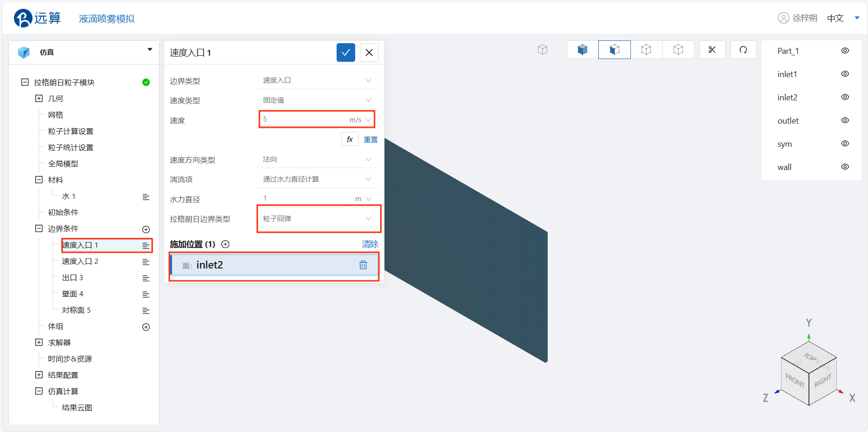Click the orientation cube RIGHT face
The width and height of the screenshot is (868, 432).
tap(822, 381)
